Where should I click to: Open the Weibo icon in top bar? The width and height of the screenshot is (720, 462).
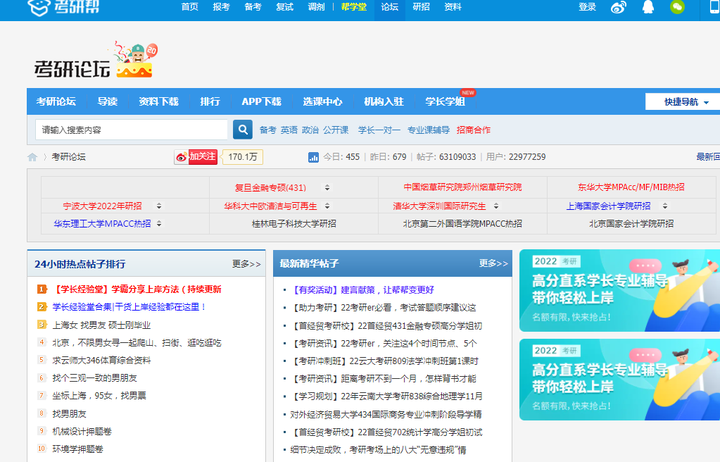618,7
